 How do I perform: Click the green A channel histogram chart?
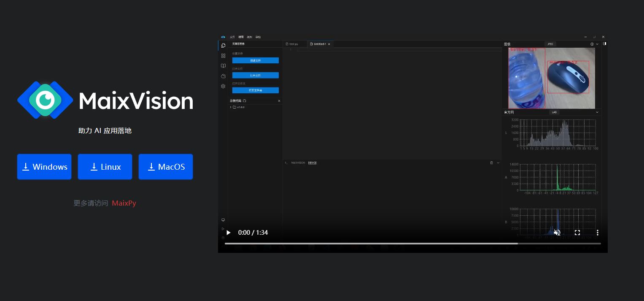(558, 177)
